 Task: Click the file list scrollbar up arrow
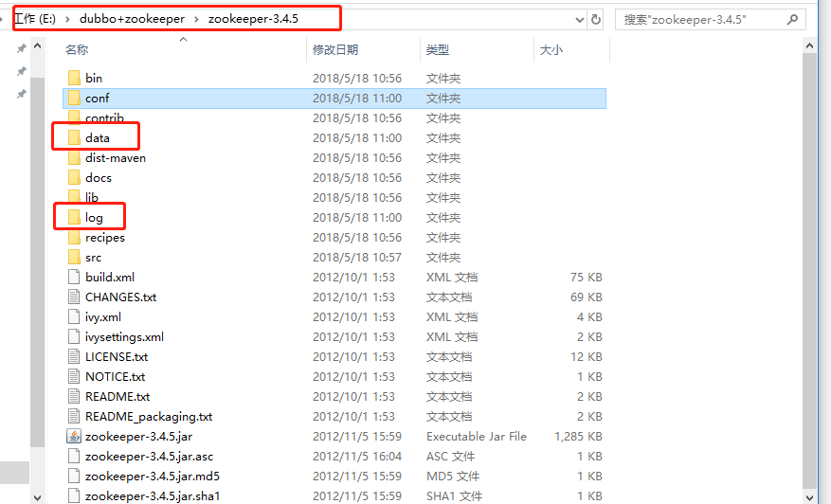809,45
